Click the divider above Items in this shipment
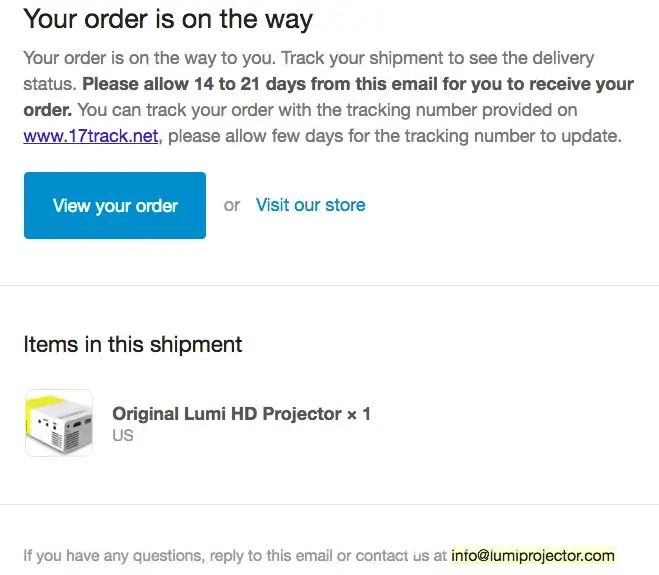 pyautogui.click(x=329, y=286)
